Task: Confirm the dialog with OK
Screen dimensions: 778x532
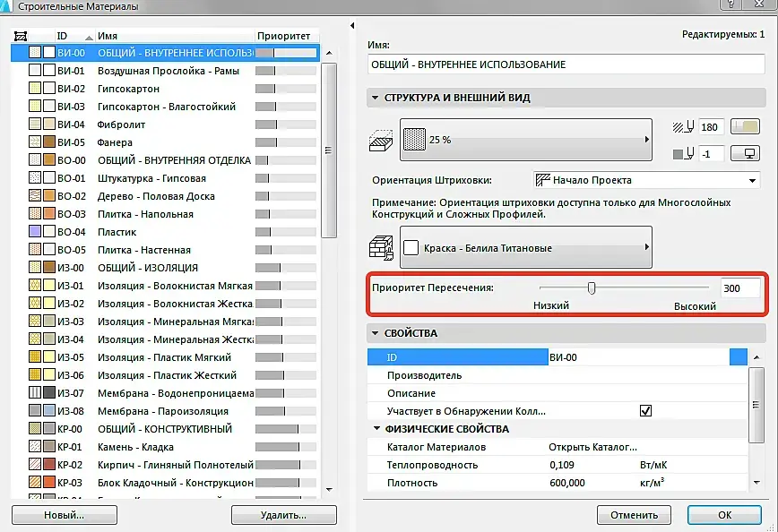Action: 724,515
